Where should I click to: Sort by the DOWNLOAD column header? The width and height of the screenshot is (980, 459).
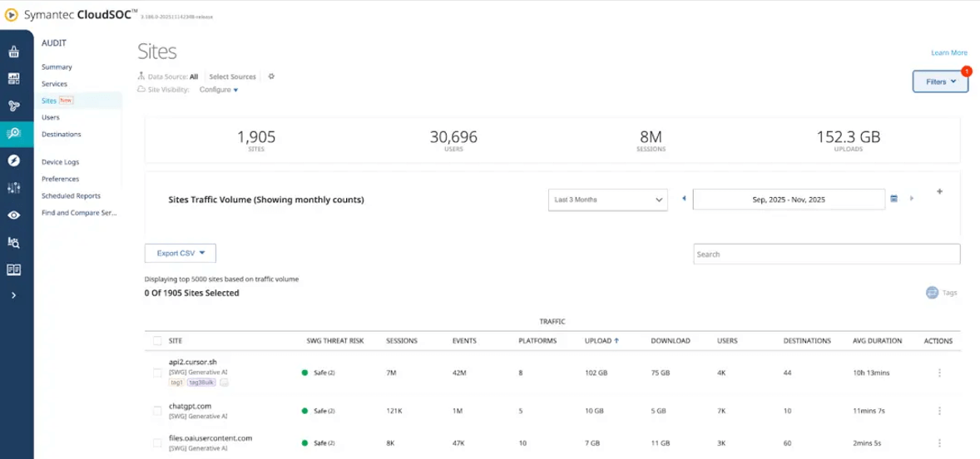coord(671,341)
